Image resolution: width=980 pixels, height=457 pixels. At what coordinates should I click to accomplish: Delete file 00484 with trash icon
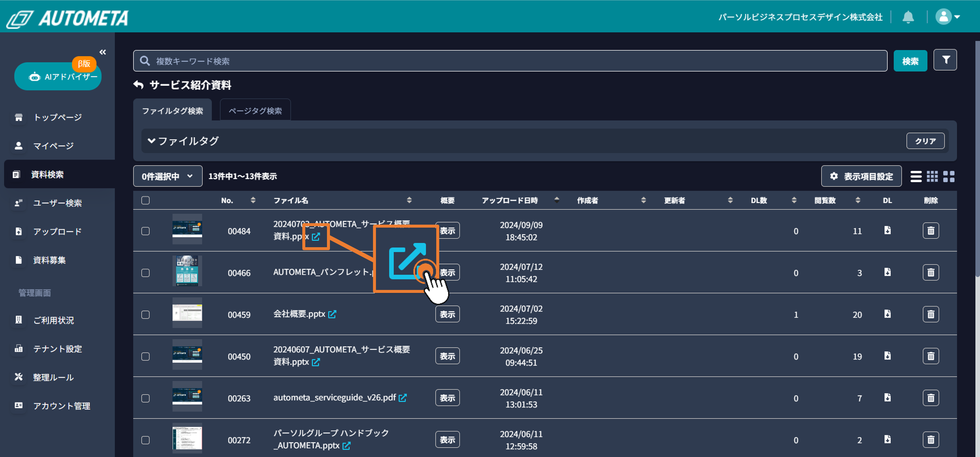point(930,231)
